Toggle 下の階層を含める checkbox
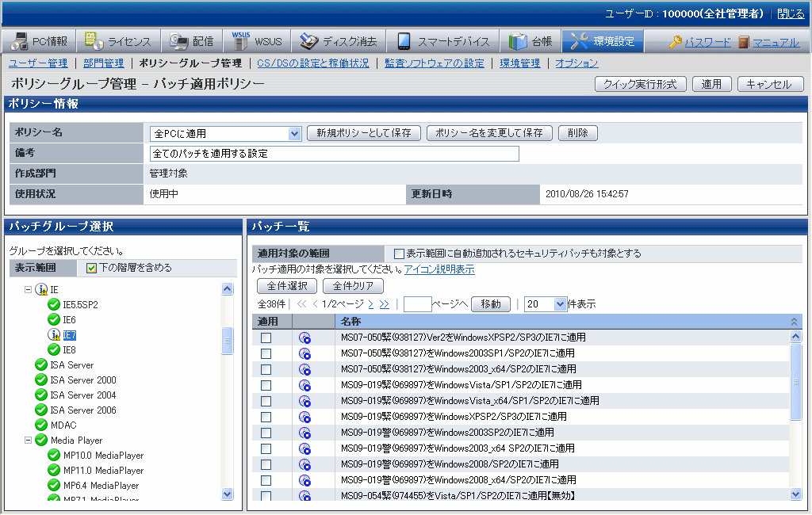The width and height of the screenshot is (812, 515). pyautogui.click(x=92, y=268)
